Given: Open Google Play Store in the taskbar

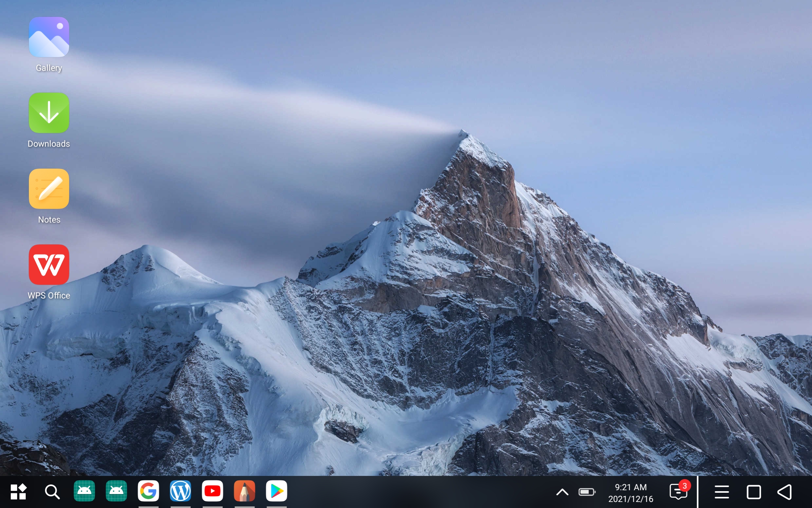Looking at the screenshot, I should [x=276, y=491].
